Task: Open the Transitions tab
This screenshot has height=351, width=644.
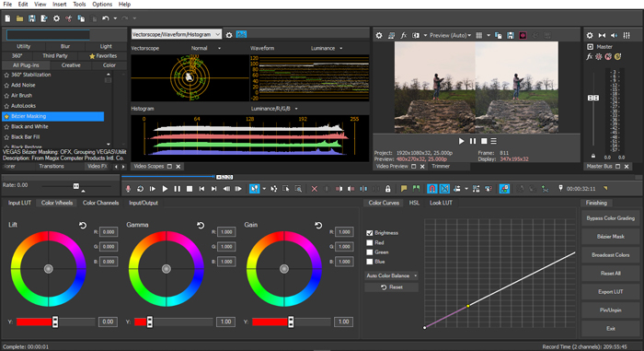Action: pos(52,166)
